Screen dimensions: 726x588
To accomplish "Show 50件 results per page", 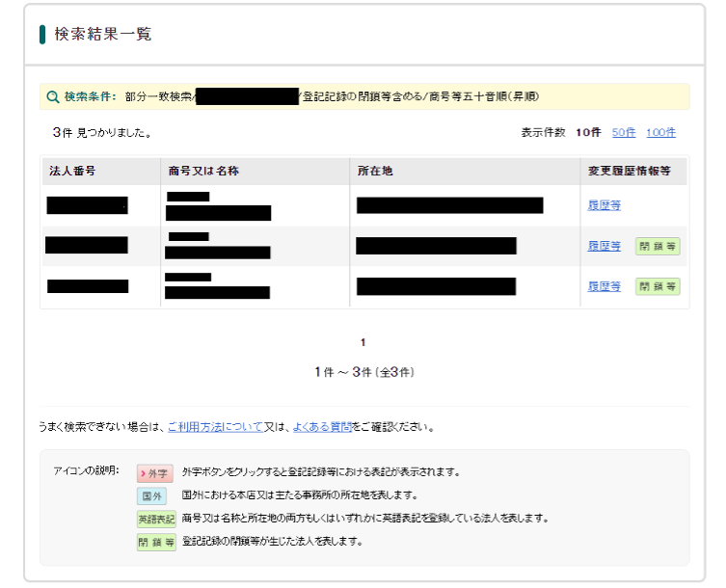I will pyautogui.click(x=624, y=133).
